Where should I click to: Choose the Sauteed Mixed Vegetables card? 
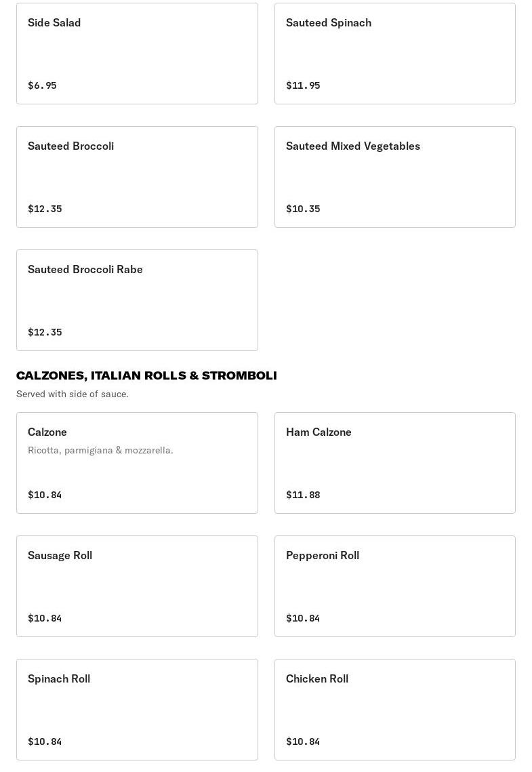point(394,177)
